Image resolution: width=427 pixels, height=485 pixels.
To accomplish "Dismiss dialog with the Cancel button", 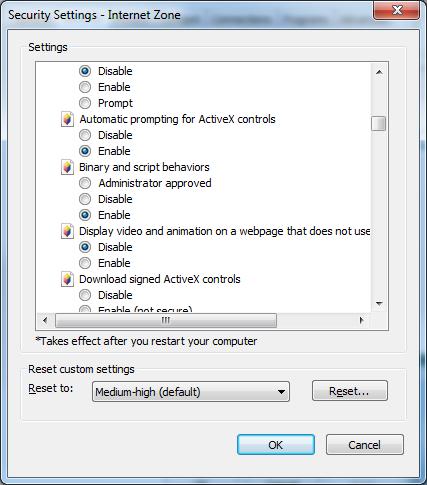I will point(365,445).
